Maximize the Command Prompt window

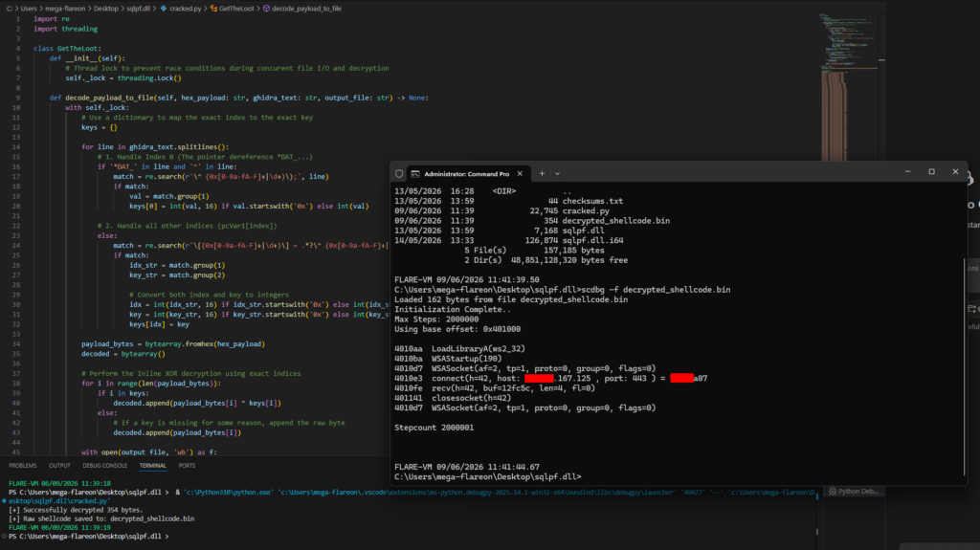click(931, 172)
